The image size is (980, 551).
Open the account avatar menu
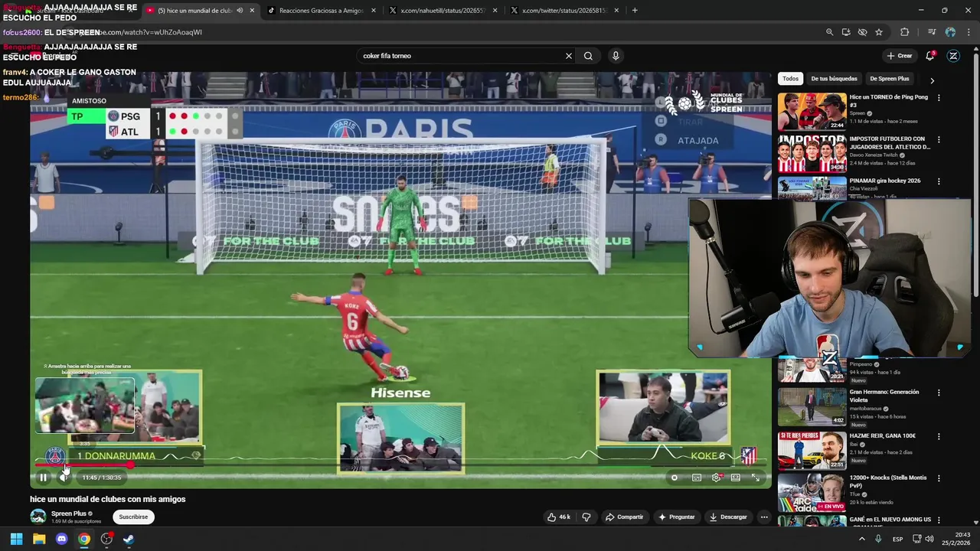pyautogui.click(x=953, y=56)
